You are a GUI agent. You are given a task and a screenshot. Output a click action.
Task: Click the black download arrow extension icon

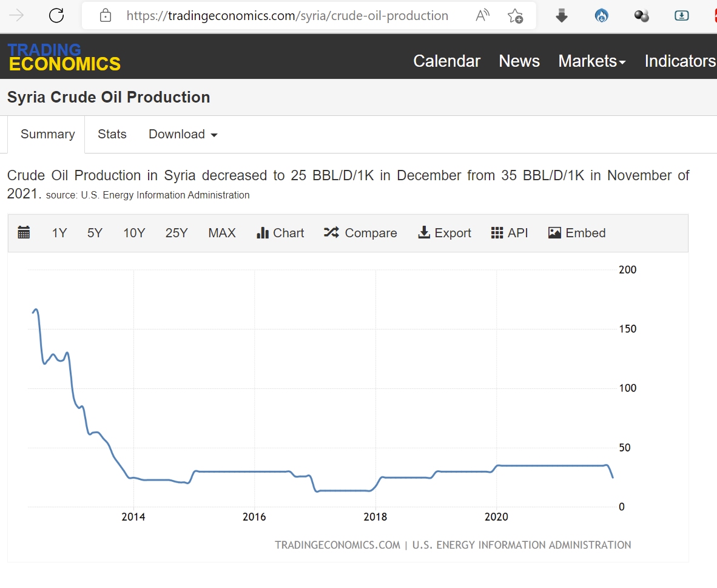tap(562, 16)
